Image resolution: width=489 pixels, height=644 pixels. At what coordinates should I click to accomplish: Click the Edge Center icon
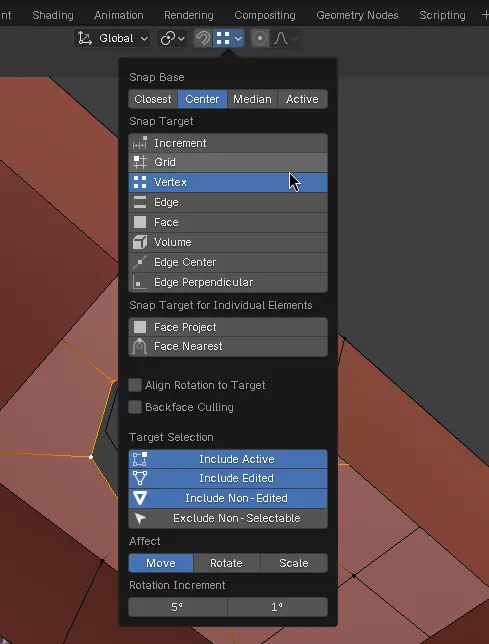(x=140, y=262)
